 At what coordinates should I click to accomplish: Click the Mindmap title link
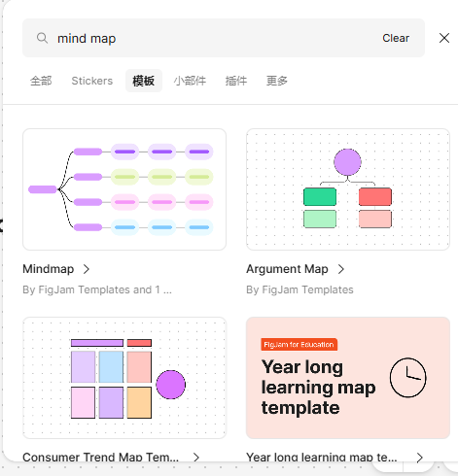[49, 269]
